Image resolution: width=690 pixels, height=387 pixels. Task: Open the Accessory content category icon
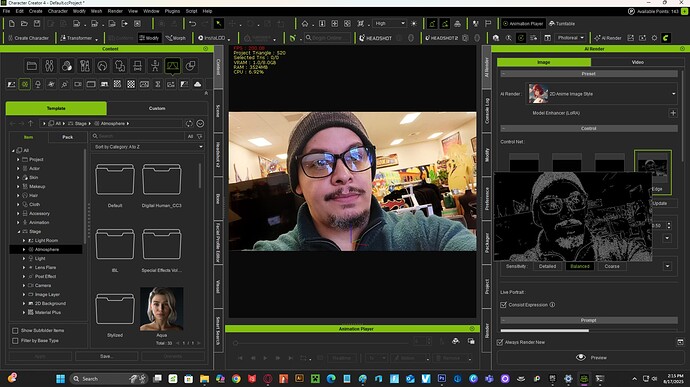pos(137,66)
